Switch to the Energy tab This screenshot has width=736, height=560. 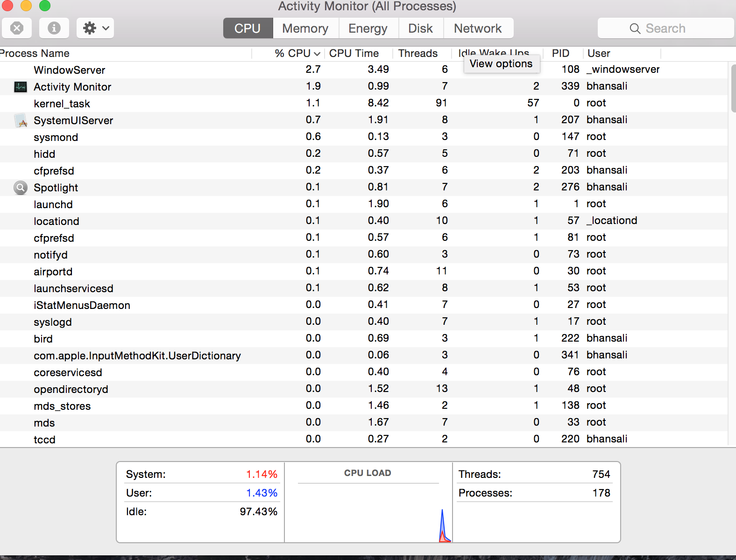pos(368,28)
